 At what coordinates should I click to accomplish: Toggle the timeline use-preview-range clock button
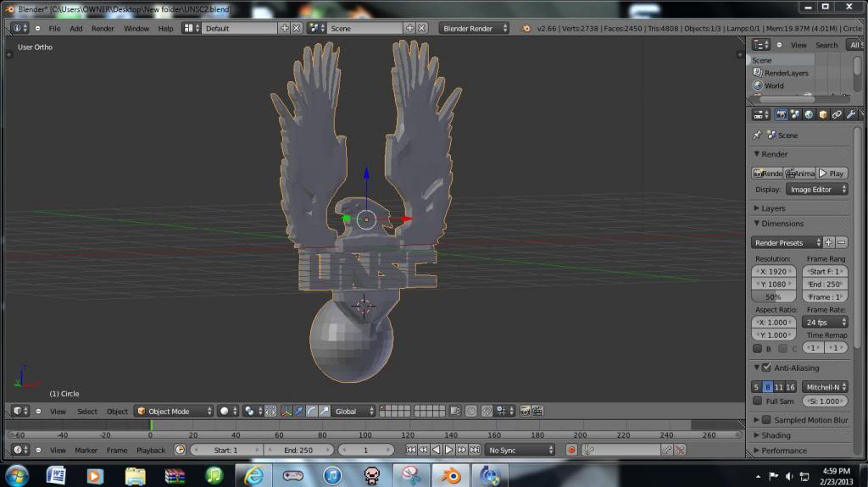pyautogui.click(x=180, y=450)
